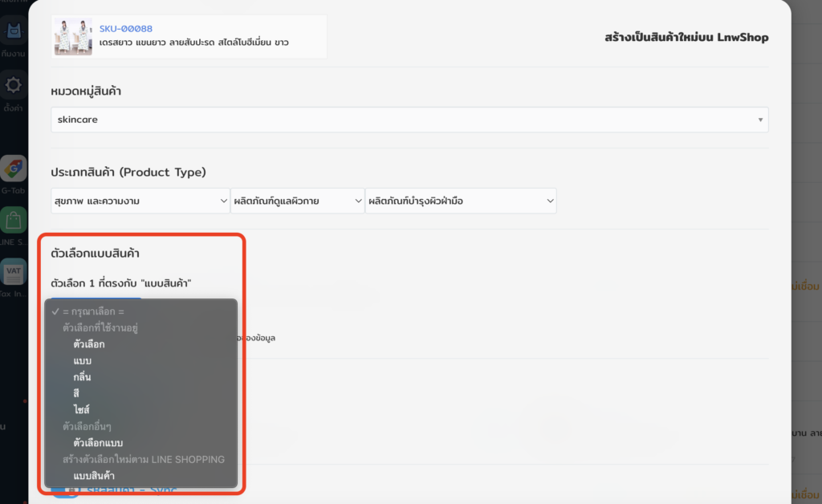Expand the ผลิตภัณฑ์บำรุงผิวฝ่ามือ dropdown
Viewport: 822px width, 504px height.
pyautogui.click(x=460, y=201)
